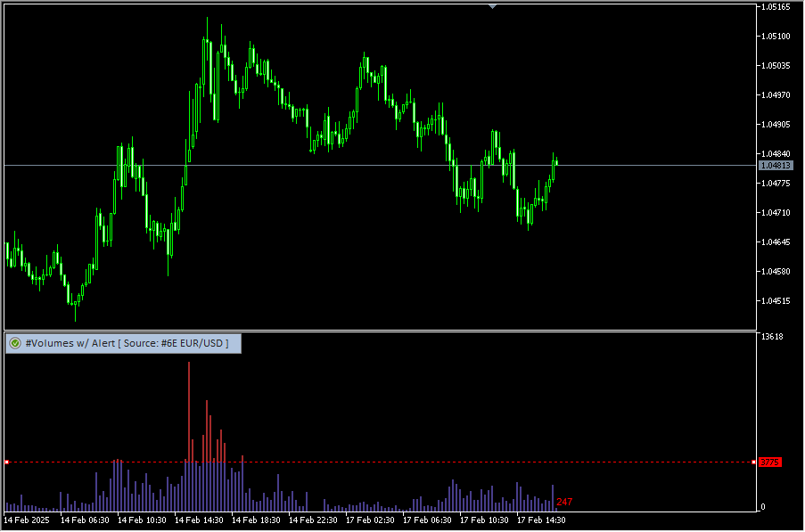Image resolution: width=805 pixels, height=532 pixels.
Task: Click the red 3775 alert level label
Action: click(x=769, y=462)
